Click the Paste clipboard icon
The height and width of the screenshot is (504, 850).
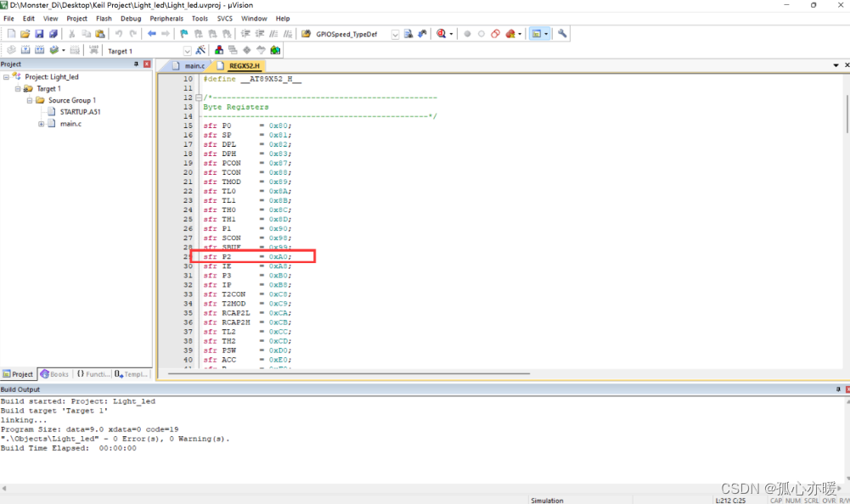tap(100, 34)
